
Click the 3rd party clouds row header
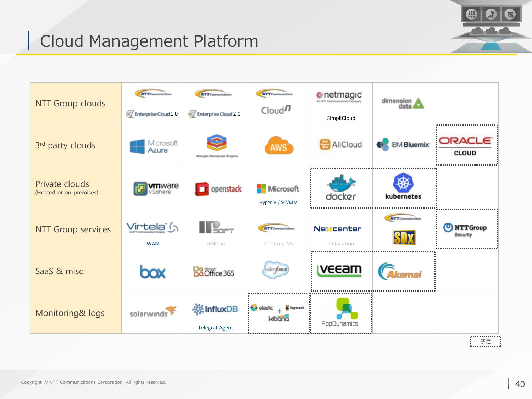pyautogui.click(x=76, y=145)
